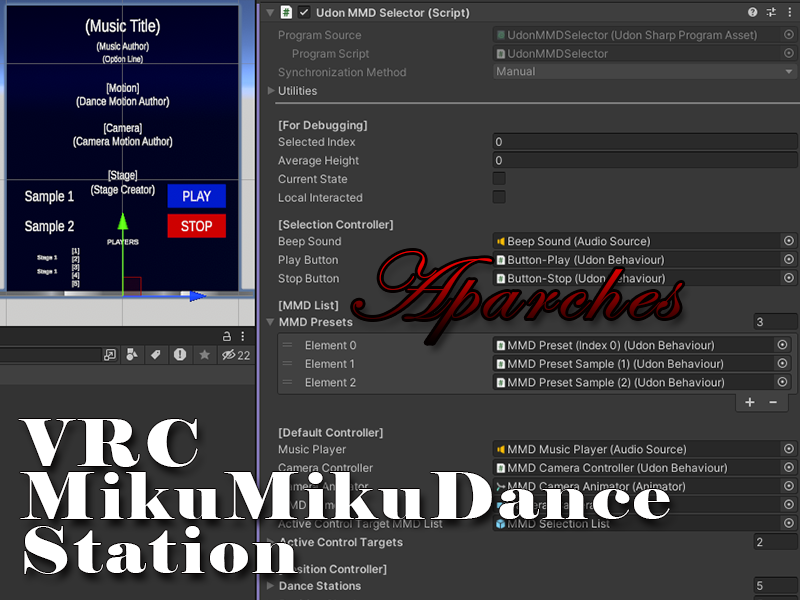Toggle the Local Interacted checkbox
The width and height of the screenshot is (800, 600).
coord(499,197)
